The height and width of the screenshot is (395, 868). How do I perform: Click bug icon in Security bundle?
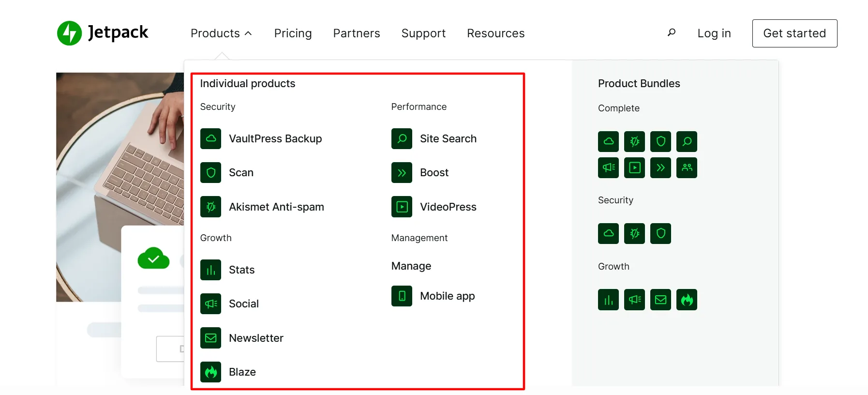pos(635,233)
